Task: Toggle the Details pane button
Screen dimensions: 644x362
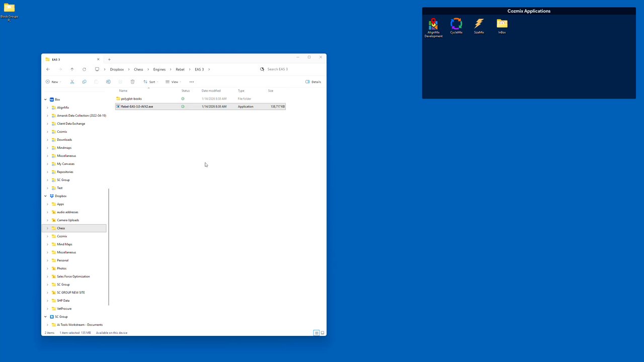Action: click(x=313, y=82)
